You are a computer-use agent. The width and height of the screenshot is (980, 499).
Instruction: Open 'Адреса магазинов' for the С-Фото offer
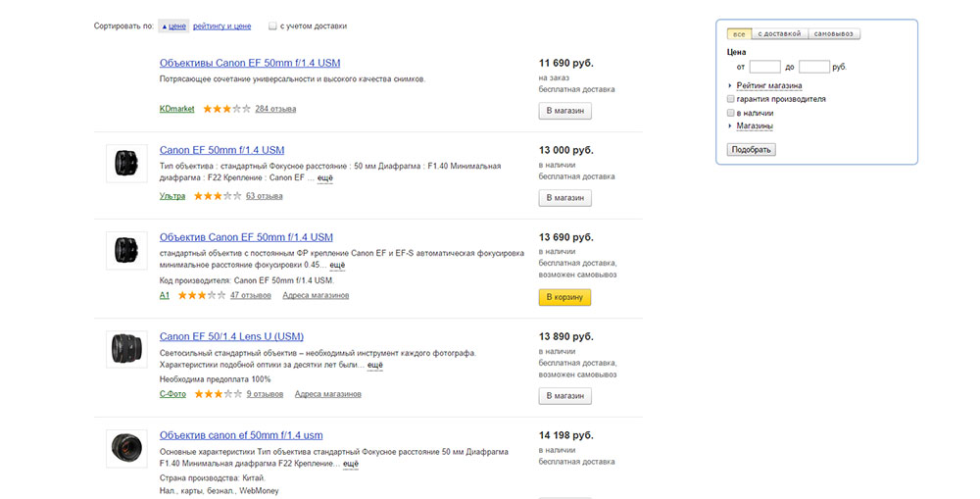[328, 394]
